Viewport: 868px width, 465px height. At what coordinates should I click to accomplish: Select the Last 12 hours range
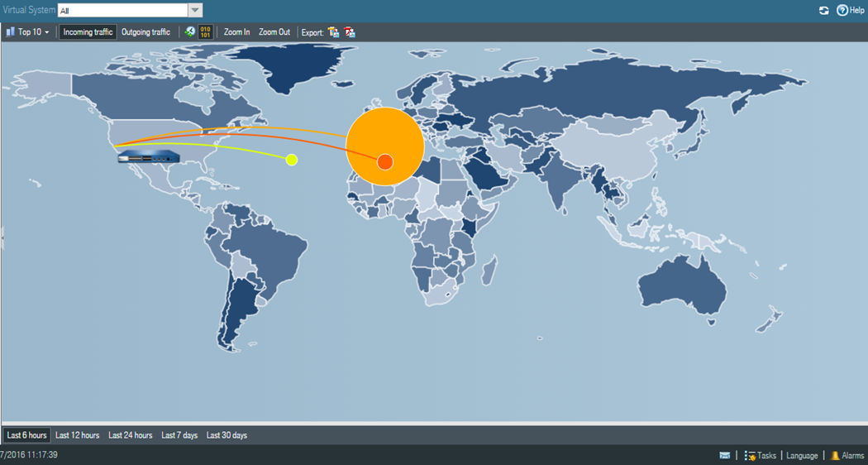tap(78, 435)
